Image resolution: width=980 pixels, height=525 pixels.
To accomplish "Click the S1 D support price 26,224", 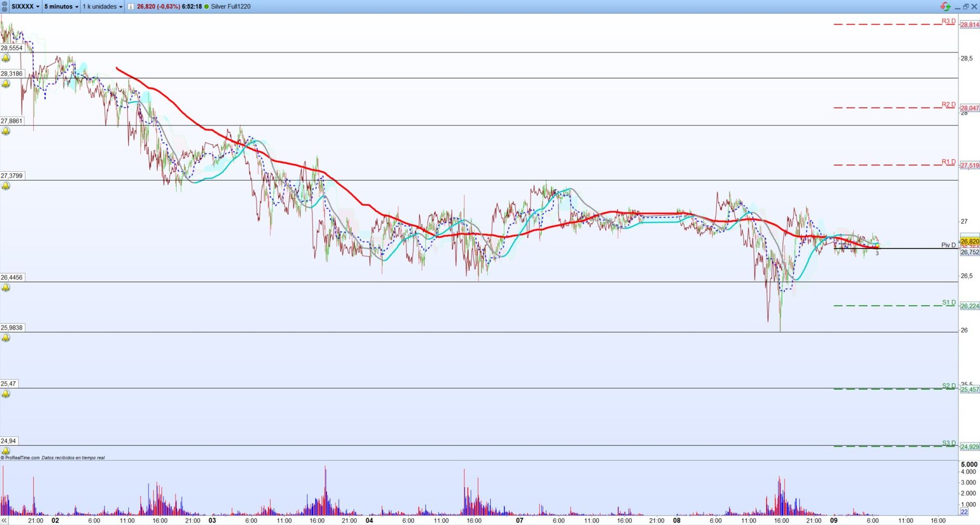I will (969, 306).
